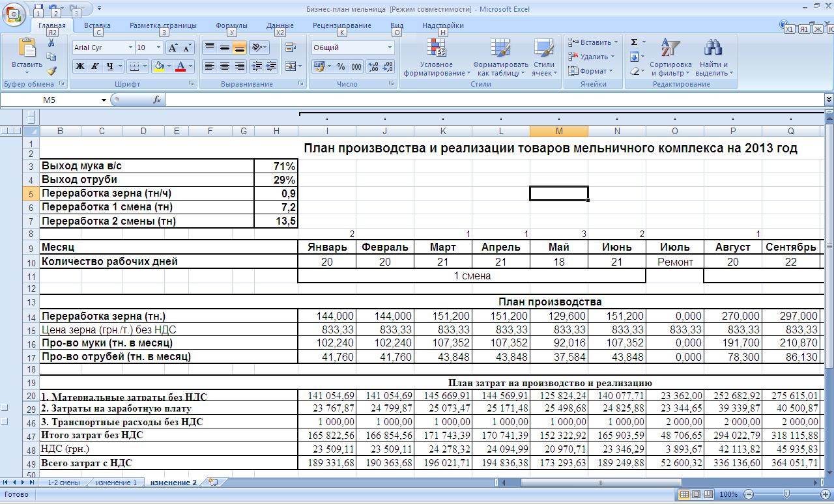Align cell text to the middle

tap(225, 48)
